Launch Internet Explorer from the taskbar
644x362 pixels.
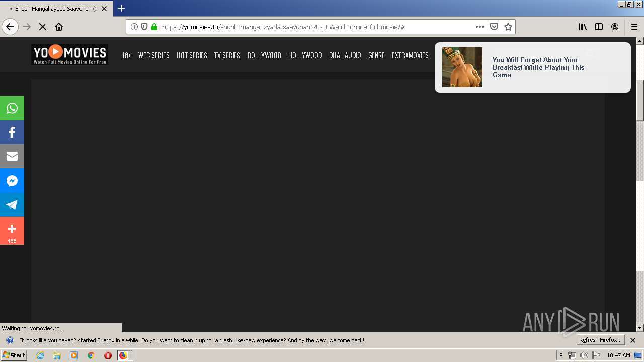40,355
